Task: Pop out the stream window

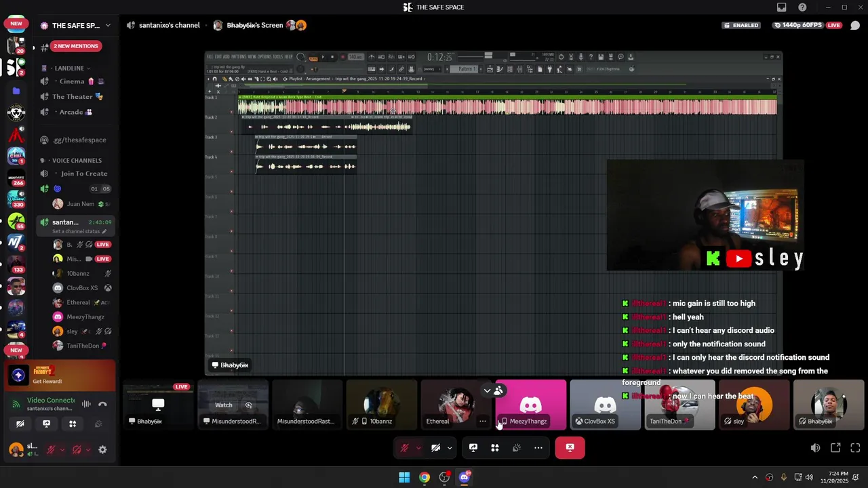Action: coord(835,448)
